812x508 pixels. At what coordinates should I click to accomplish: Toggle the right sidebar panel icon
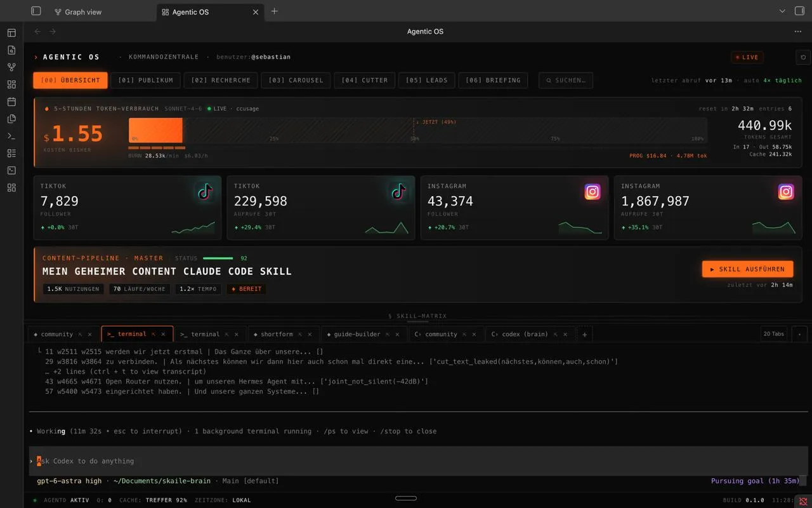[x=799, y=11]
